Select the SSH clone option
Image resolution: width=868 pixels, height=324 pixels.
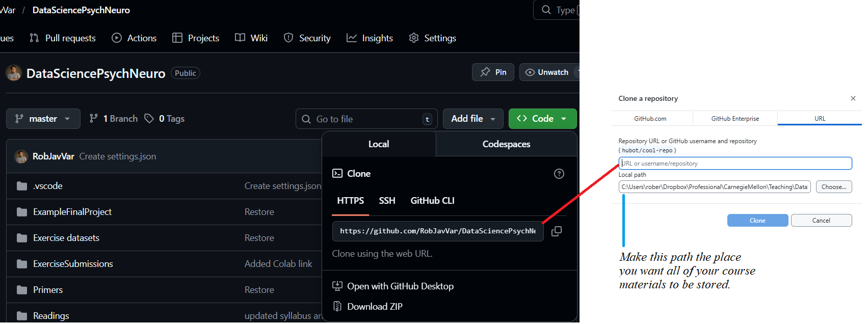click(387, 201)
